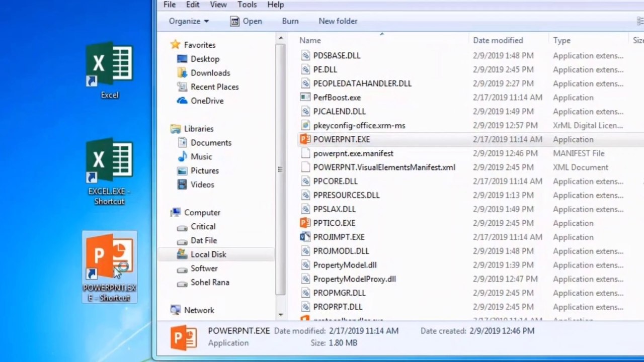Select the PPRESOURCES.DLL file name
Viewport: 644px width, 362px height.
346,195
